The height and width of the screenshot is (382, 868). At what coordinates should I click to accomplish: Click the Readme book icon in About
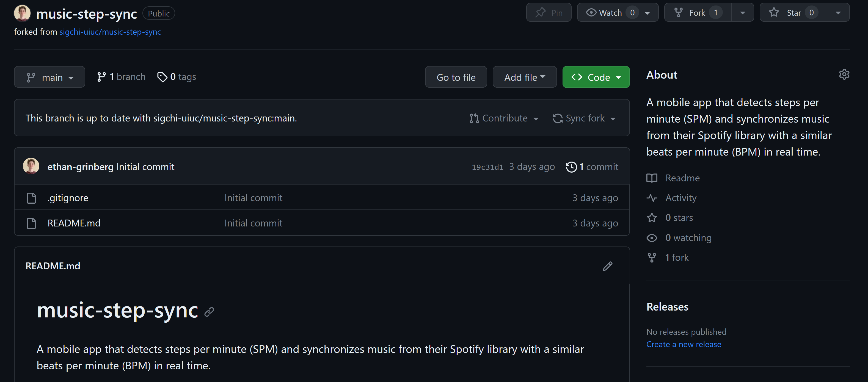pyautogui.click(x=652, y=178)
